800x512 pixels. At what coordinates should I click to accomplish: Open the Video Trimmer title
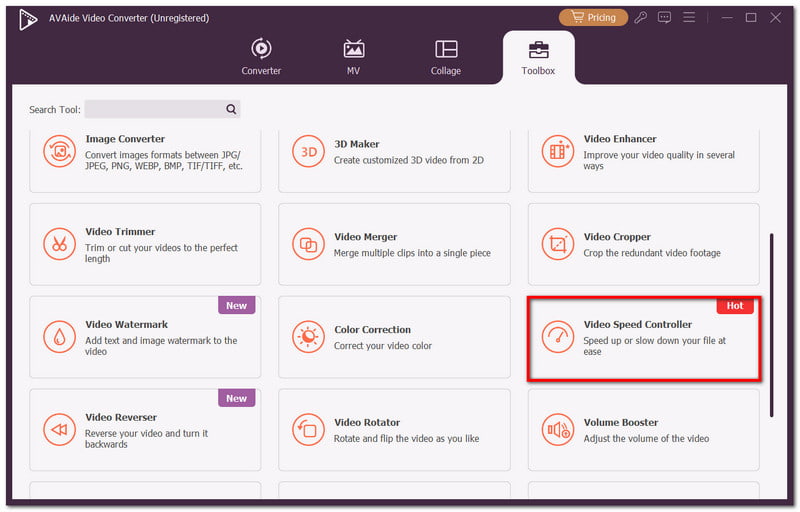click(120, 232)
